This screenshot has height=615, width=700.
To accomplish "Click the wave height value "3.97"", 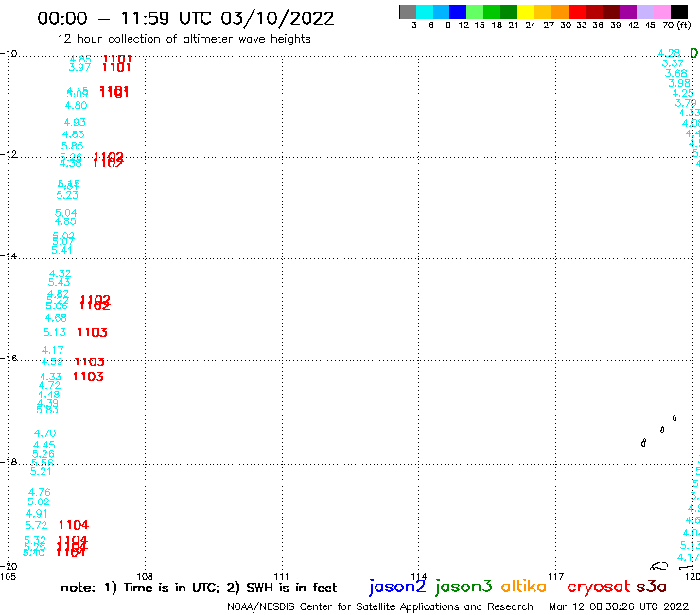I will click(x=79, y=67).
